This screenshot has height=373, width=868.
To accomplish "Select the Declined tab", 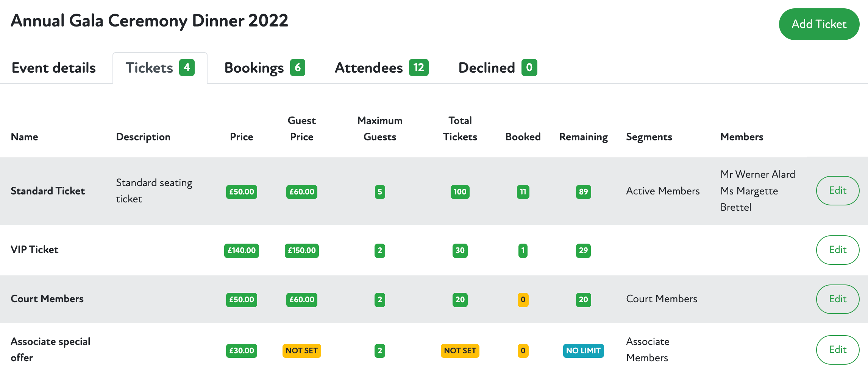I will pos(497,68).
